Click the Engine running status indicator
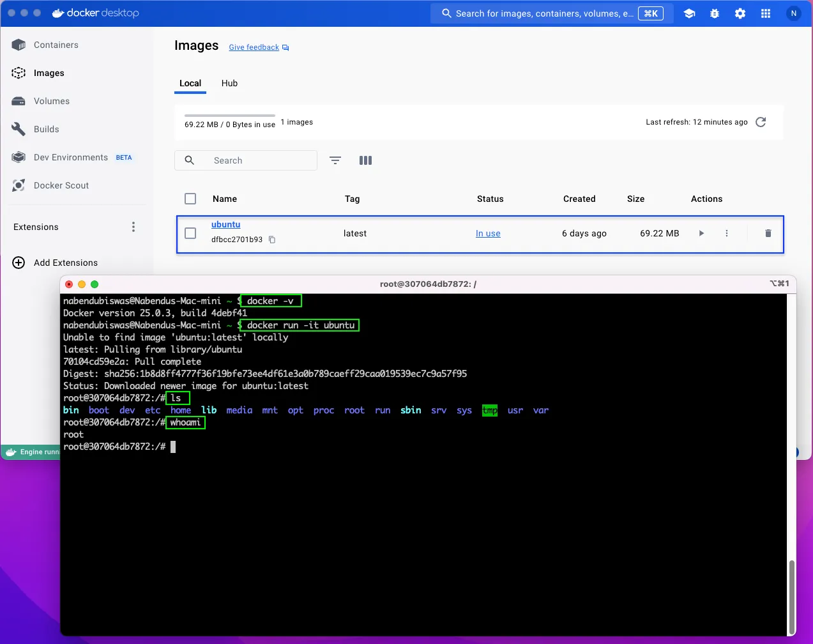Screen dimensions: 813x644 [31, 452]
